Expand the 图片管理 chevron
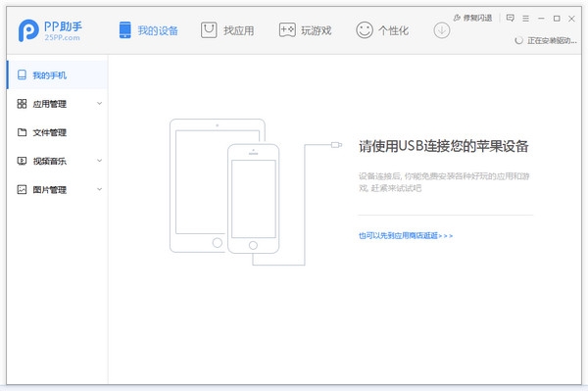This screenshot has width=588, height=391. click(x=99, y=189)
